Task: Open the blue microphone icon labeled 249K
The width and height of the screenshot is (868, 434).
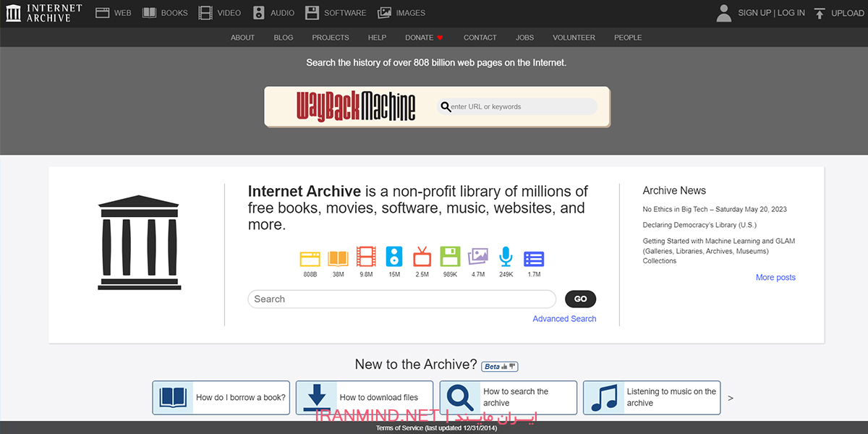Action: tap(506, 258)
